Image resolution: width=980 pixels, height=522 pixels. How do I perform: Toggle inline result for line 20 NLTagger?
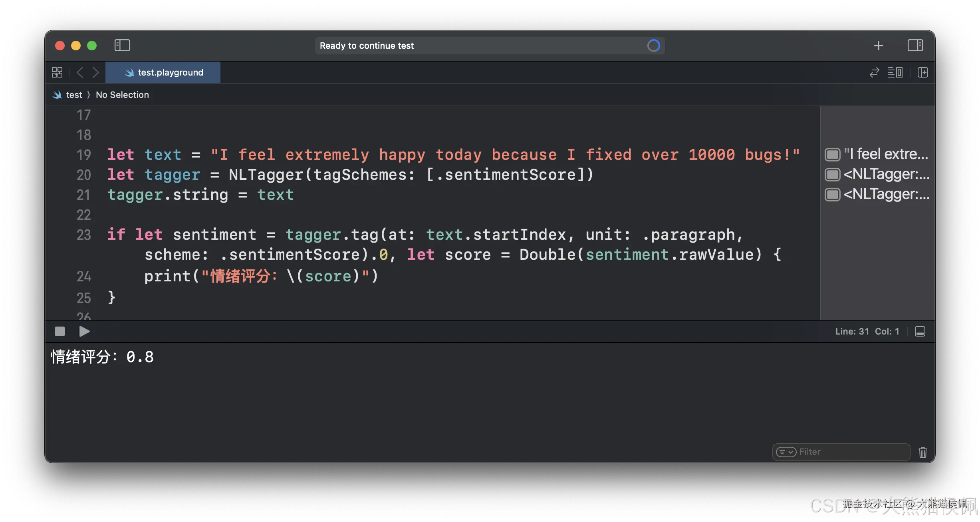click(832, 175)
